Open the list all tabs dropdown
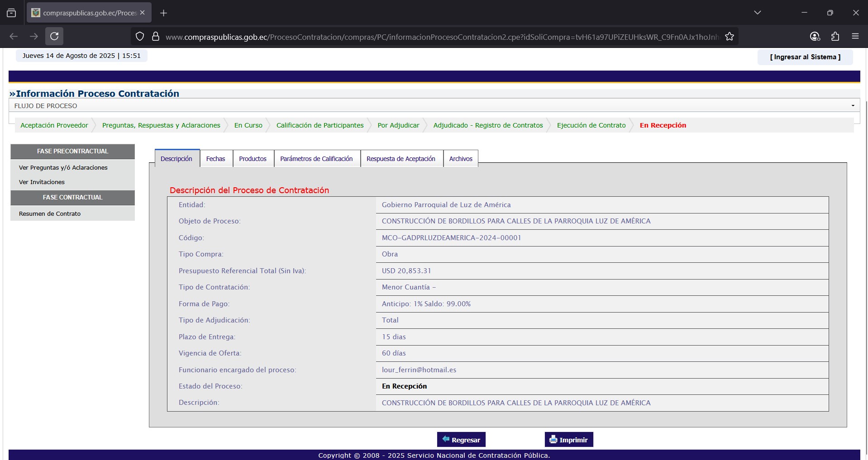 pos(757,13)
